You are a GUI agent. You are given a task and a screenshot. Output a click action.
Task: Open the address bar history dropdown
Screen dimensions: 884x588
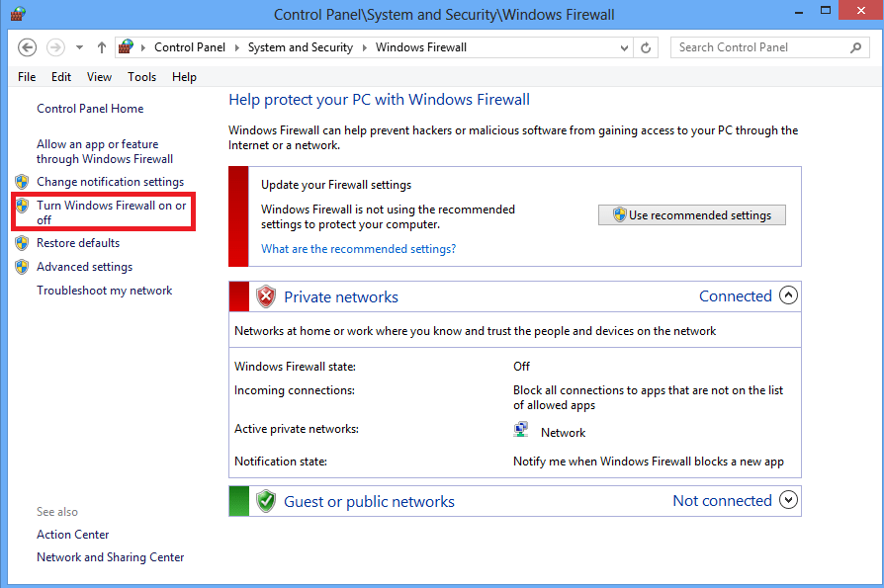pos(624,47)
